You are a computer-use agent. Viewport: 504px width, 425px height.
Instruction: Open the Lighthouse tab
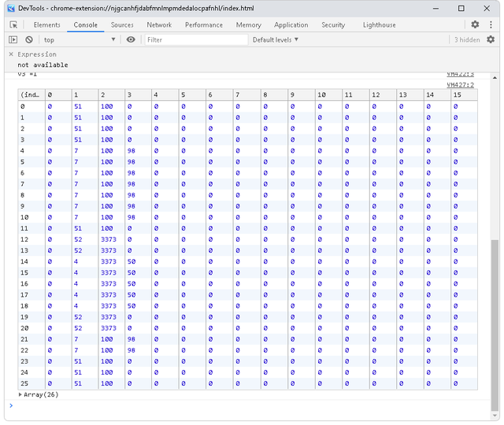click(x=380, y=24)
